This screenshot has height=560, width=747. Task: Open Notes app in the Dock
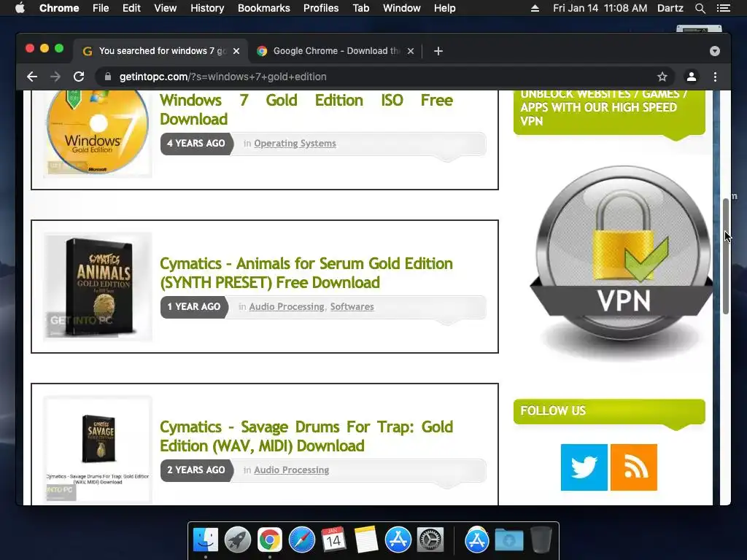(x=366, y=540)
